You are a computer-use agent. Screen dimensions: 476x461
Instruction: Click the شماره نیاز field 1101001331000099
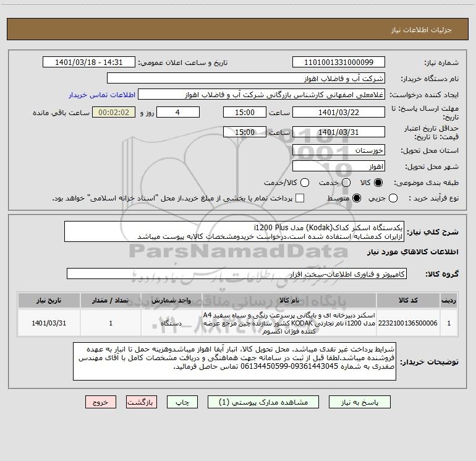coord(339,62)
